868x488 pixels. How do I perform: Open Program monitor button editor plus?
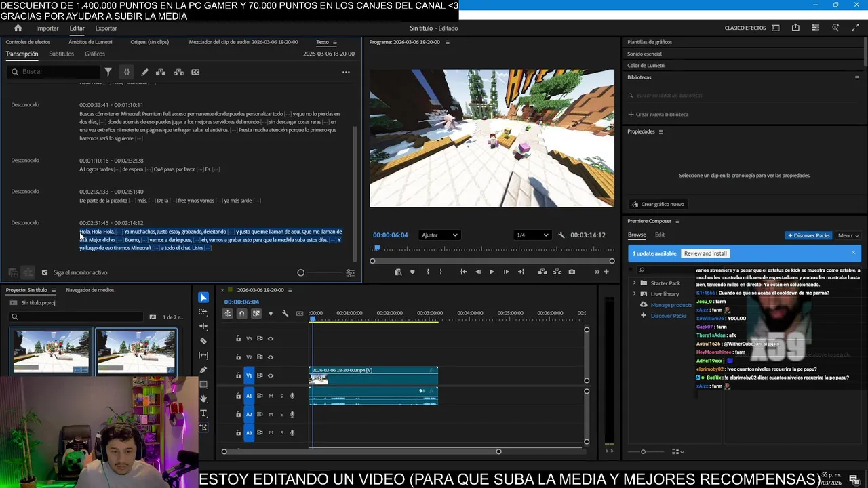[x=606, y=272]
